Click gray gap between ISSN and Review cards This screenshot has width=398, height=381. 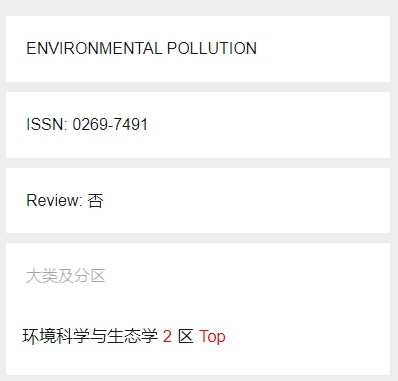pos(198,163)
